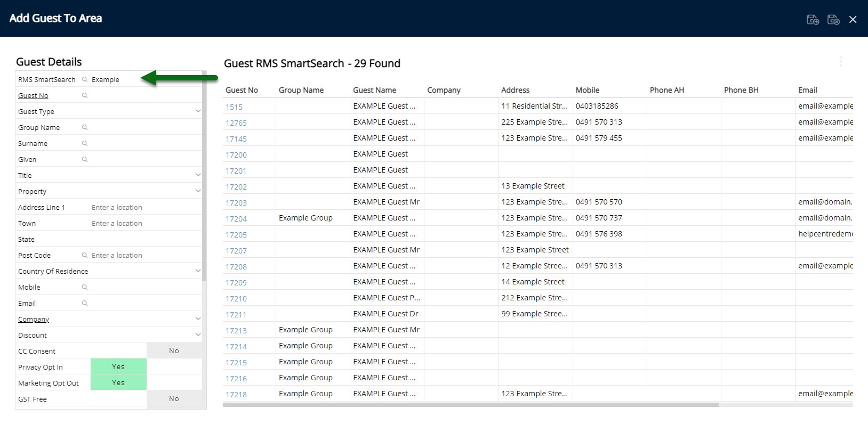The image size is (868, 425).
Task: Click the Post Code search icon
Action: tap(84, 255)
